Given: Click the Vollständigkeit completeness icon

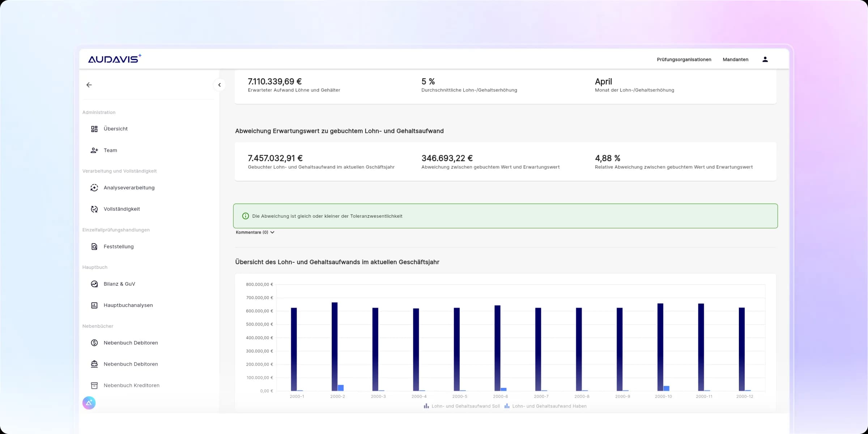Looking at the screenshot, I should (x=94, y=209).
